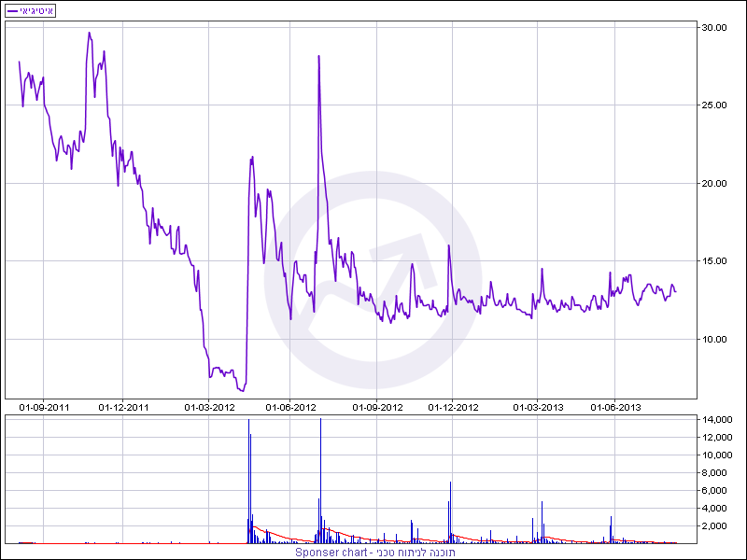
Task: Click the 01-03-2012 date axis label
Action: tap(209, 407)
